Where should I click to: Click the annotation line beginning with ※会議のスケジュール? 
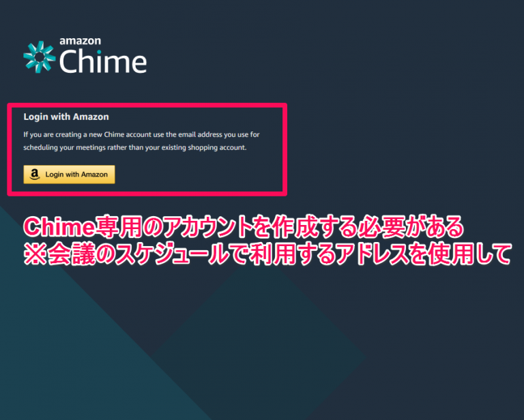pyautogui.click(x=267, y=254)
